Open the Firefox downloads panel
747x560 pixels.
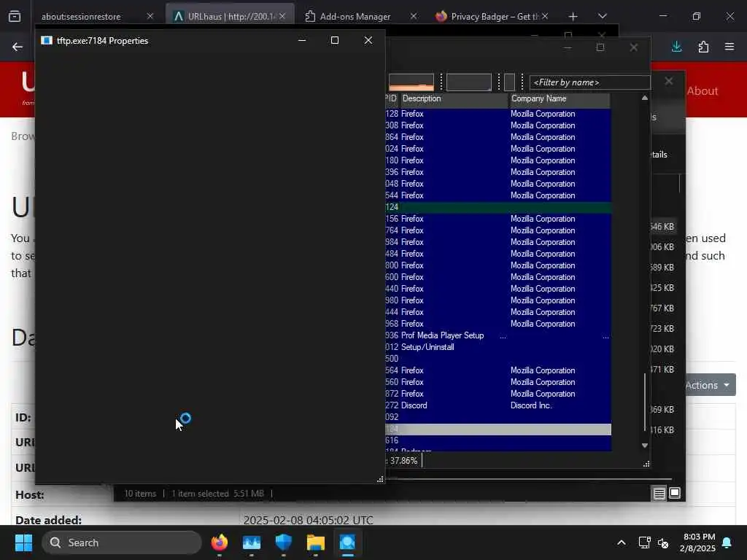click(x=676, y=47)
